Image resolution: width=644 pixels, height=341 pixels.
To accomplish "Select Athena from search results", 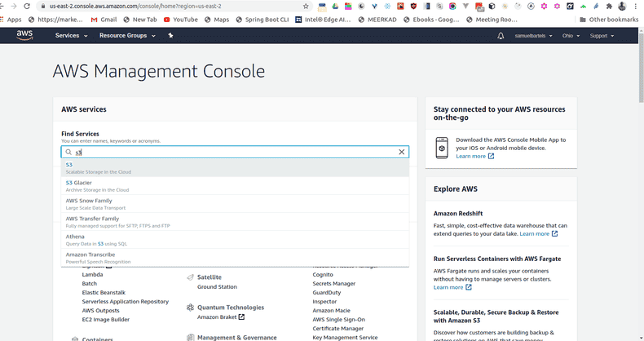I will tap(235, 240).
